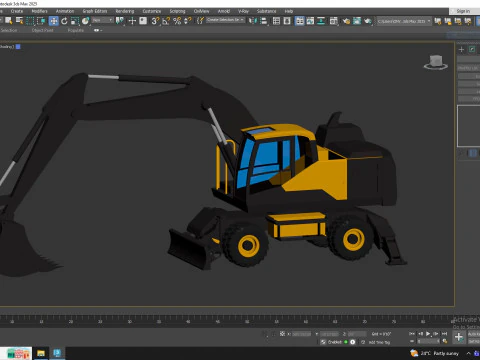Open Curve Editor icon
The width and height of the screenshot is (480, 360).
[310, 21]
